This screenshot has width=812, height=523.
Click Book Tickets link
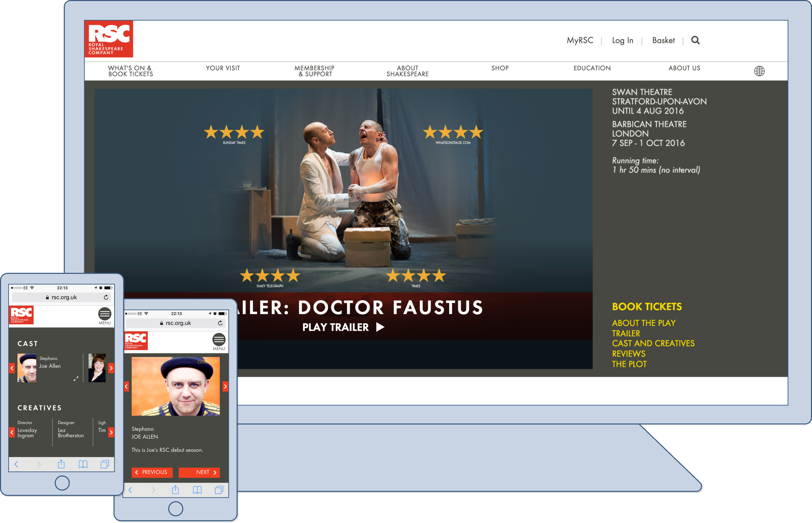[647, 306]
